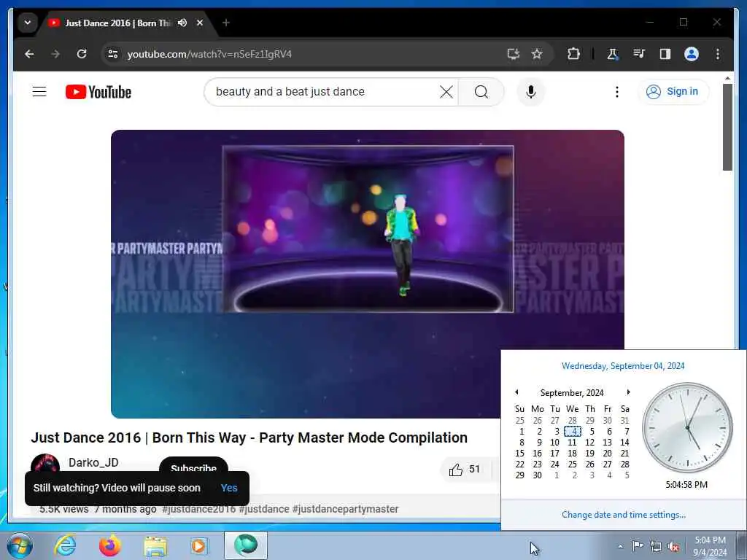Open the tab search dropdown arrow

click(x=28, y=23)
